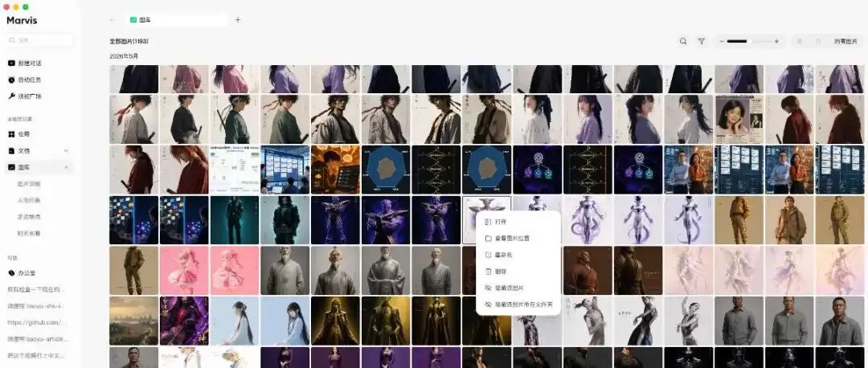Open the magazine-cover woman portrait thumbnail
Image resolution: width=868 pixels, height=368 pixels.
pyautogui.click(x=739, y=120)
